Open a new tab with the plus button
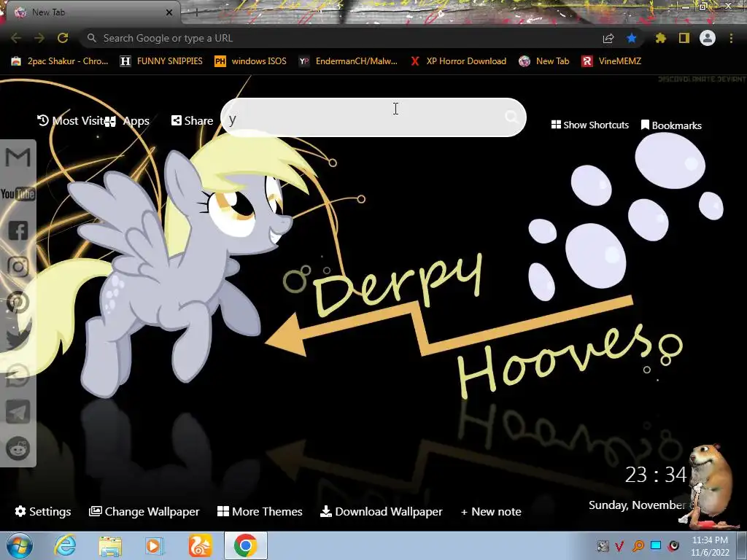747x560 pixels. [196, 12]
